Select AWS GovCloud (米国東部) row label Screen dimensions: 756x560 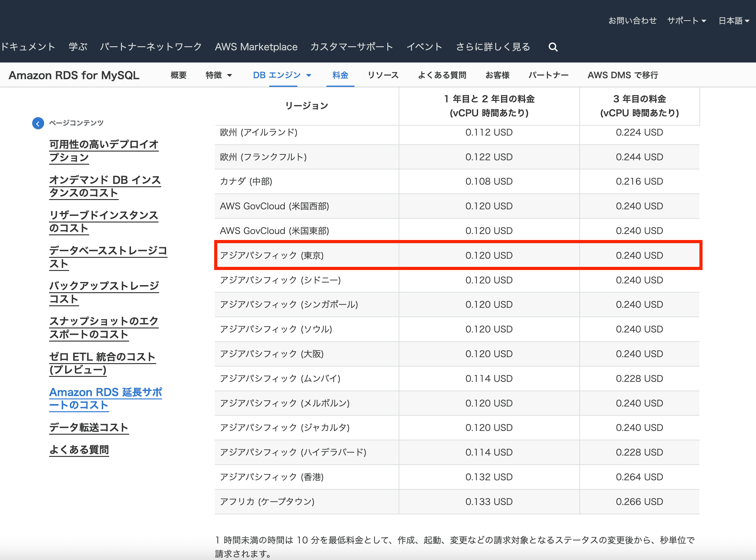pos(275,231)
